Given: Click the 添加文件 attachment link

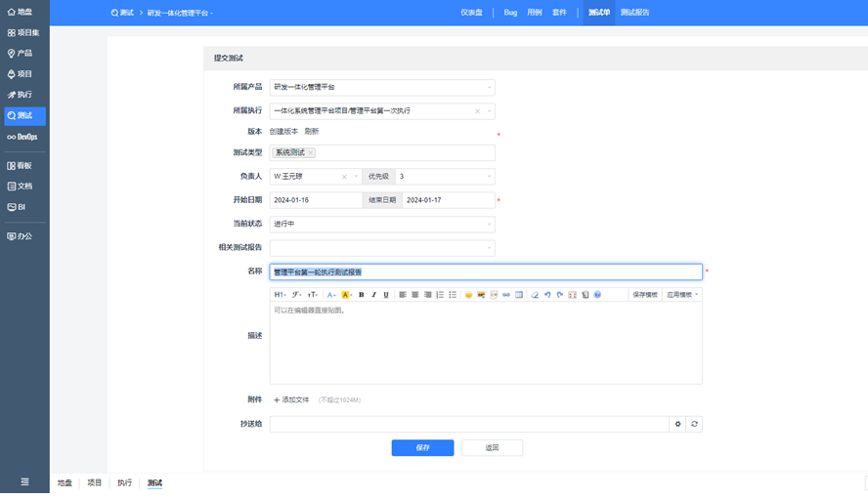Looking at the screenshot, I should pyautogui.click(x=291, y=400).
